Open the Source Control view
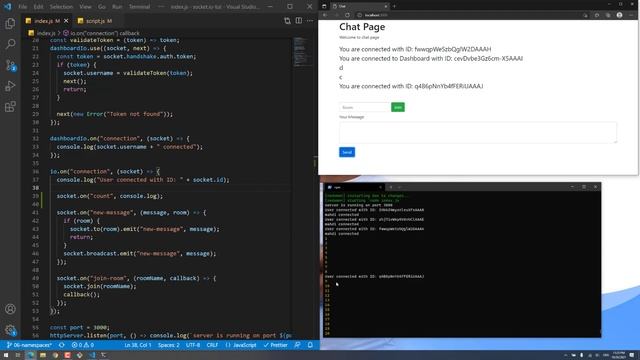Image resolution: width=640 pixels, height=360 pixels. click(10, 65)
